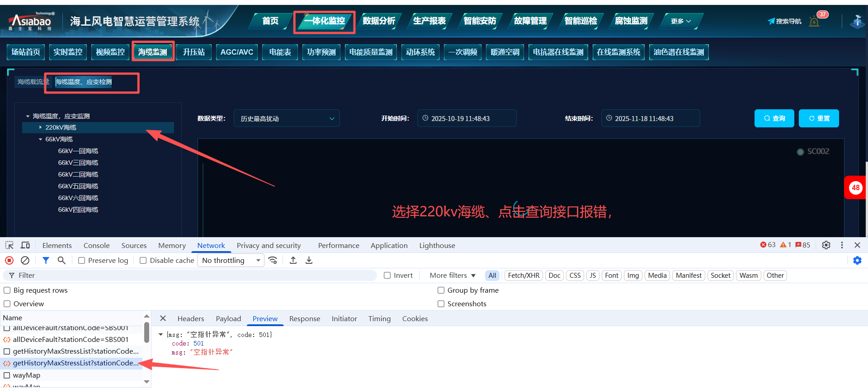Click the 重置 reset button

(x=819, y=118)
